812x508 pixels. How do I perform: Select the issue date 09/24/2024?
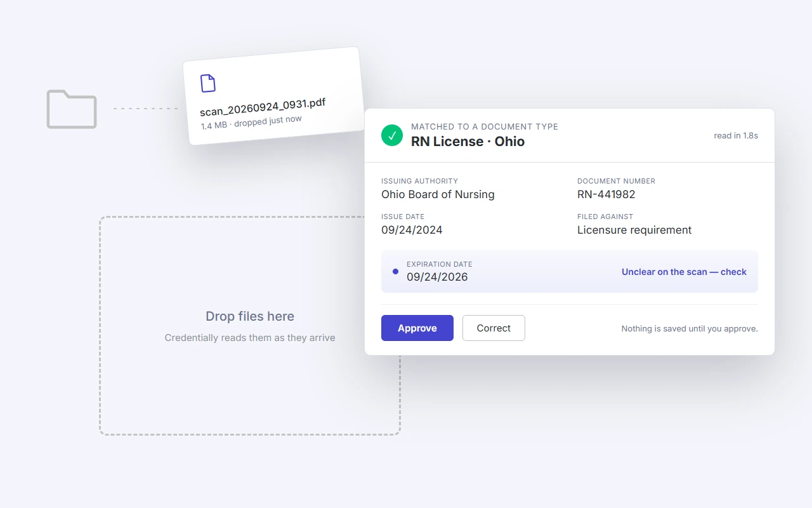pos(412,230)
